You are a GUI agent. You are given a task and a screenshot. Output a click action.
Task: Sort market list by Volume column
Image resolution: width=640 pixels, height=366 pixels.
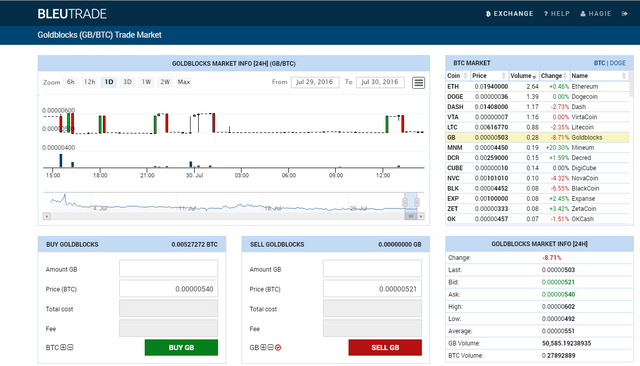tap(524, 76)
